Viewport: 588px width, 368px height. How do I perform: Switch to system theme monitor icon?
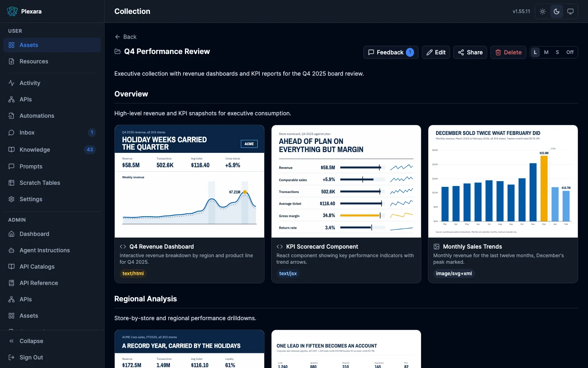(570, 11)
